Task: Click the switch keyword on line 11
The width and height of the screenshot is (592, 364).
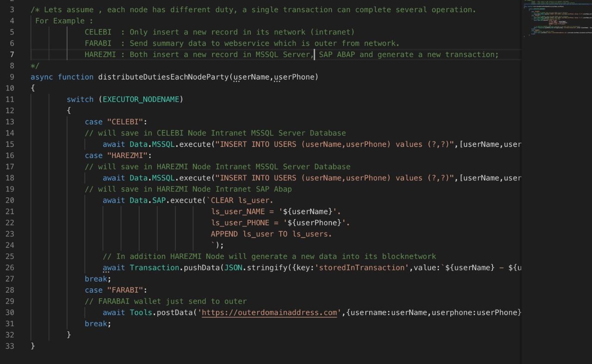Action: coord(80,99)
